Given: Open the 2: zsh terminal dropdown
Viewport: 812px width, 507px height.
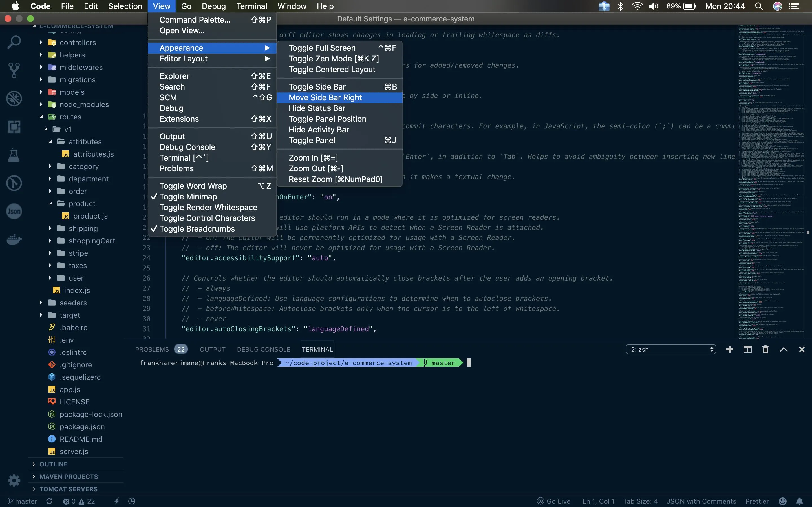Looking at the screenshot, I should click(670, 349).
